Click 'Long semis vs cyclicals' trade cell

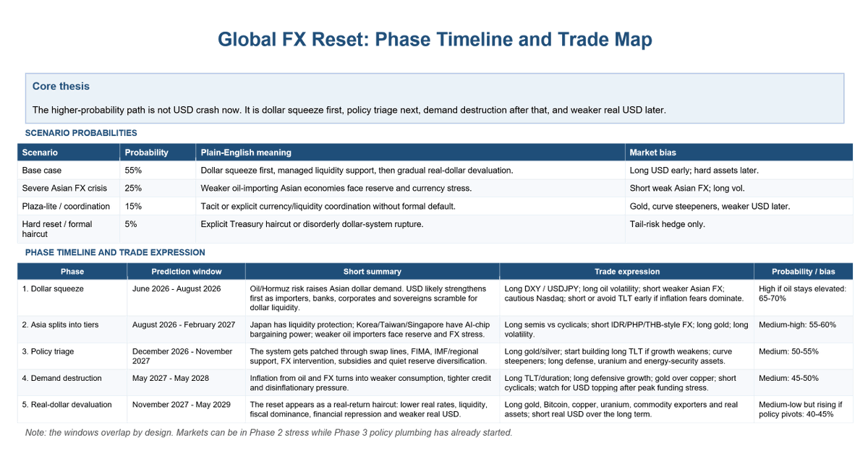click(627, 330)
